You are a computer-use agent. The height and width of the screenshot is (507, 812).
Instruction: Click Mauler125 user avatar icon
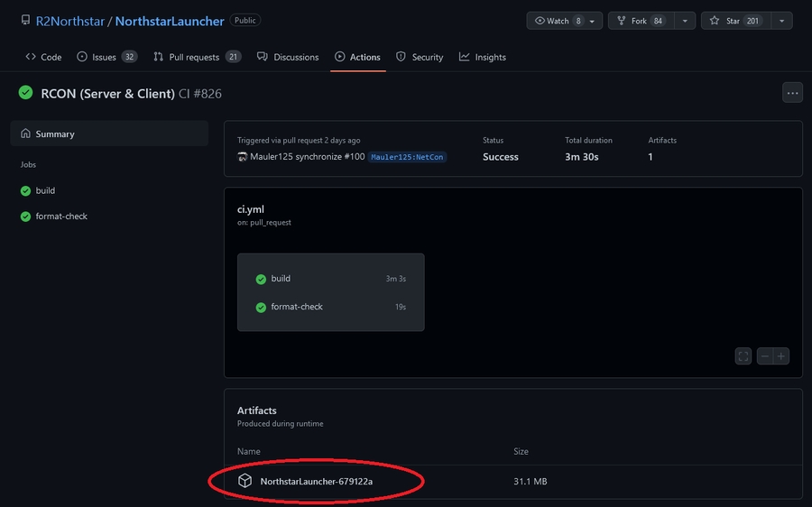243,157
